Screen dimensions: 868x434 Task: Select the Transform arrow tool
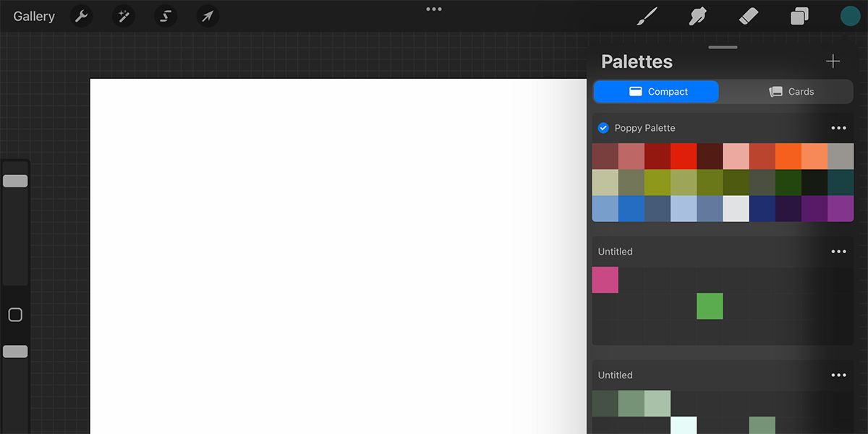[207, 16]
